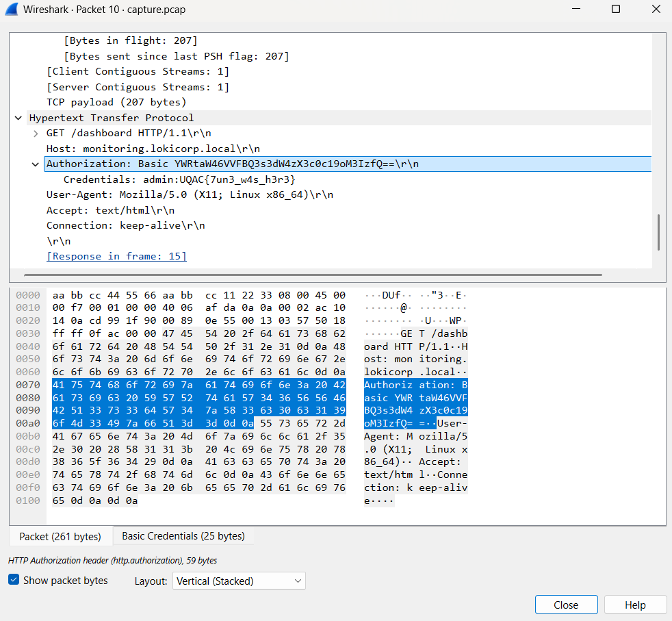Click ASCII text 'lokicorp' in bytes pane
The image size is (672, 621).
(388, 372)
